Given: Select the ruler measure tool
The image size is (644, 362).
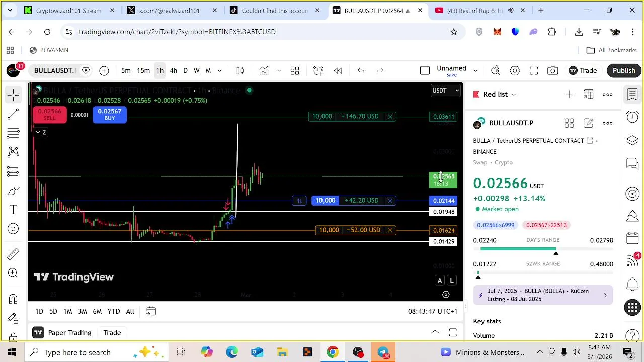Looking at the screenshot, I should (x=14, y=254).
